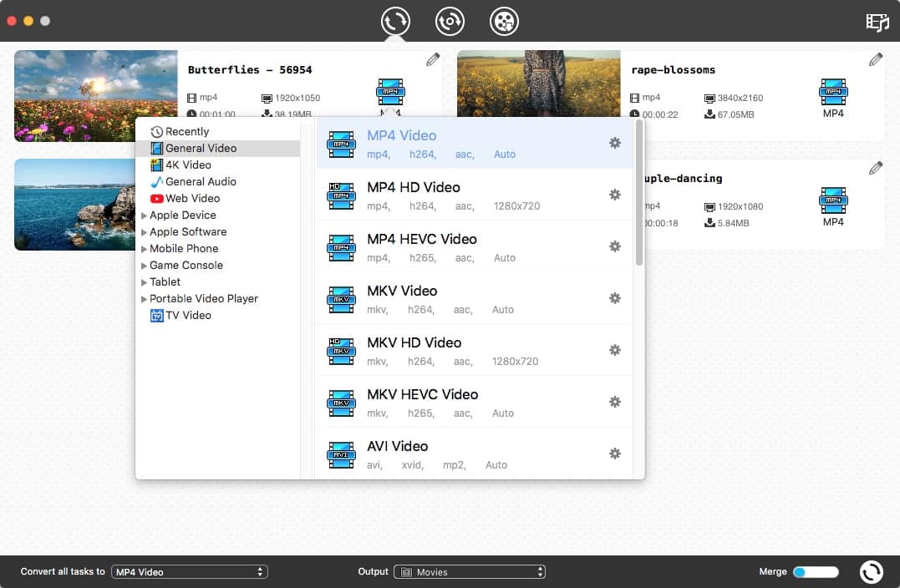Open the movie maker reel icon
900x588 pixels.
click(x=503, y=22)
